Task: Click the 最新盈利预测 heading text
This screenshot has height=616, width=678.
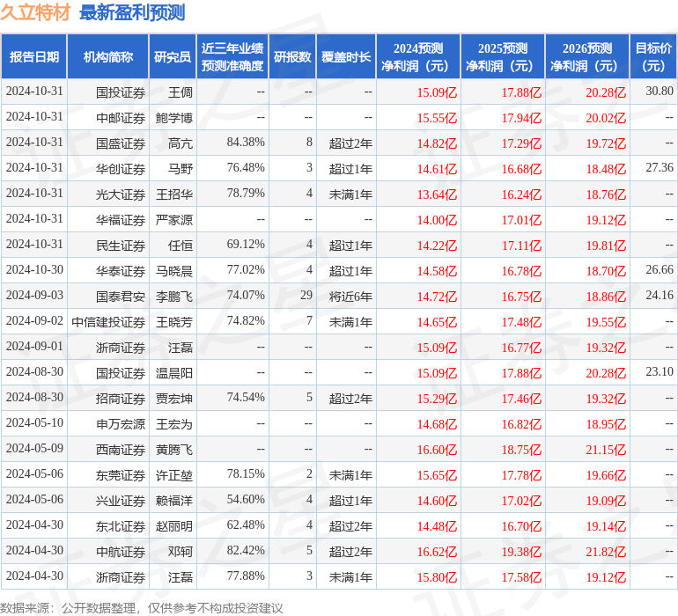Action: click(132, 12)
